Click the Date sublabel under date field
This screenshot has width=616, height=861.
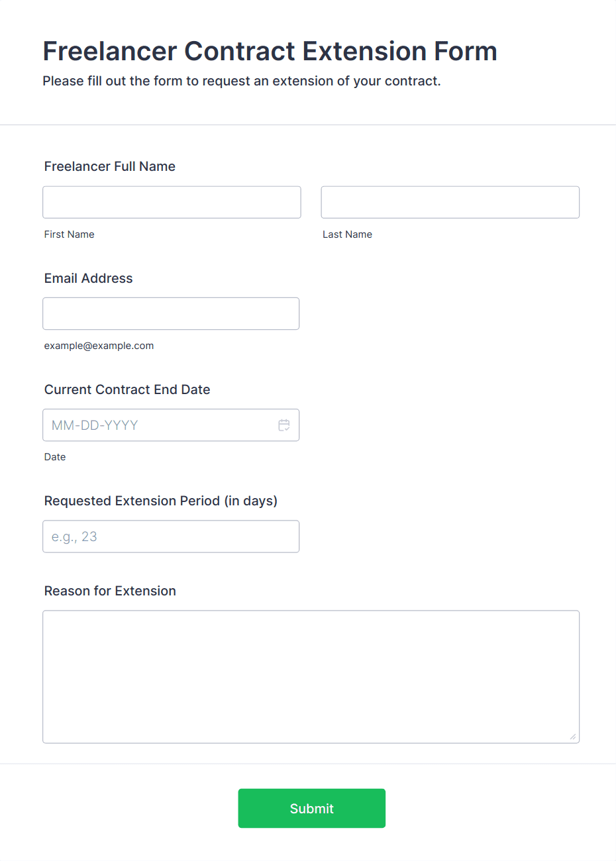pos(55,457)
